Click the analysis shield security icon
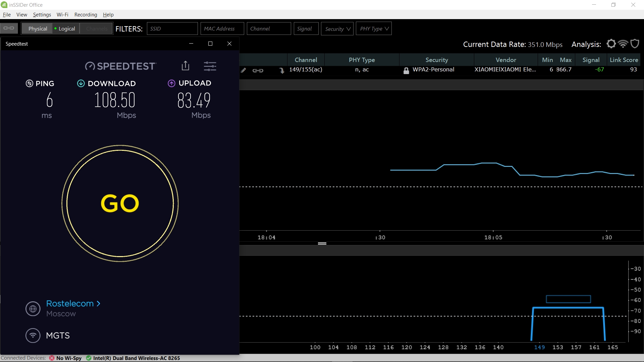644x362 pixels. (x=635, y=44)
